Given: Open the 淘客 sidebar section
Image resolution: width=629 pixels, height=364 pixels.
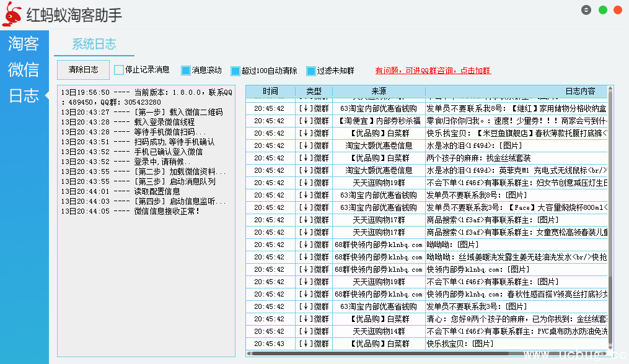Looking at the screenshot, I should (x=24, y=44).
